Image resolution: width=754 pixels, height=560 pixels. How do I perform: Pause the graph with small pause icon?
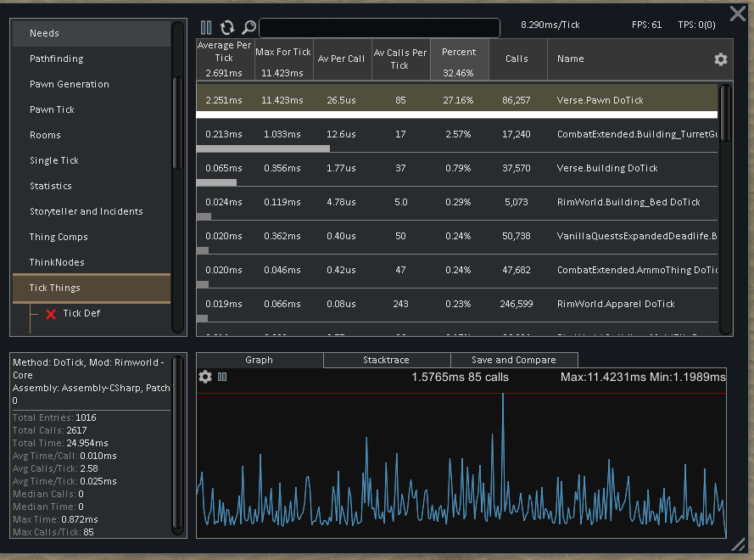pyautogui.click(x=222, y=377)
